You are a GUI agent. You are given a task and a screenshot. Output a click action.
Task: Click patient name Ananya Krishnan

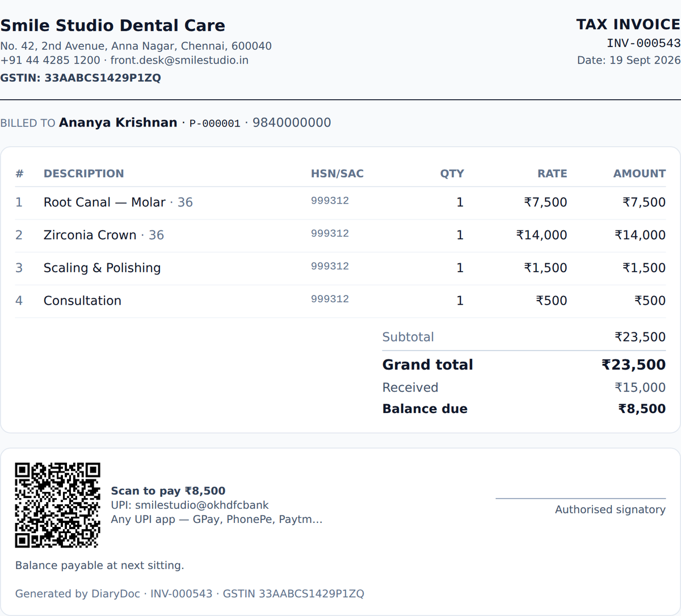point(118,123)
